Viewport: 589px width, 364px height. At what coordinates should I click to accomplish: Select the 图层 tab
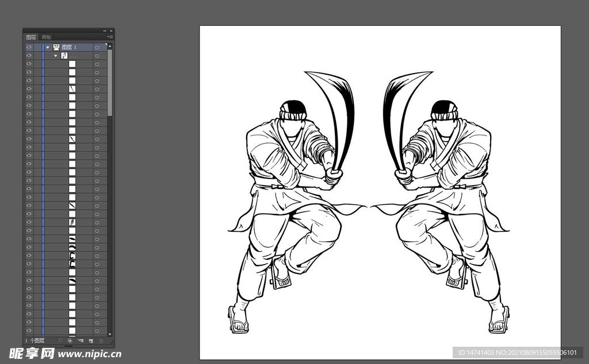pyautogui.click(x=31, y=37)
